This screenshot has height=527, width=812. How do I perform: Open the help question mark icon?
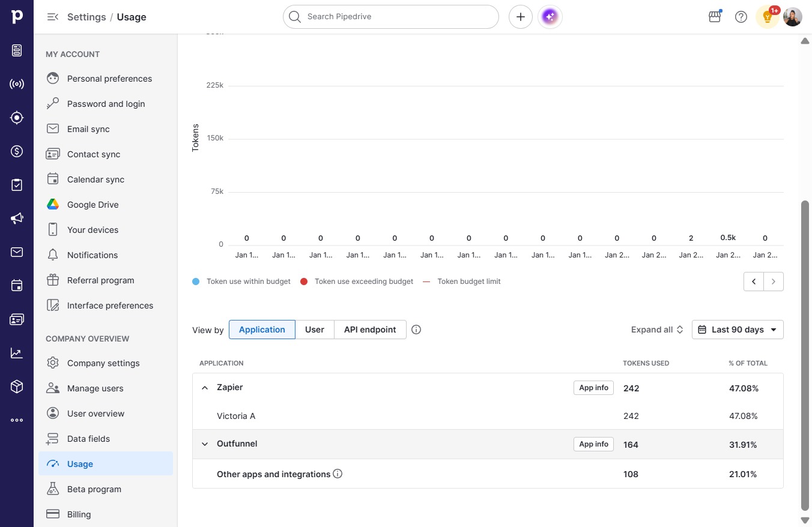(x=741, y=17)
